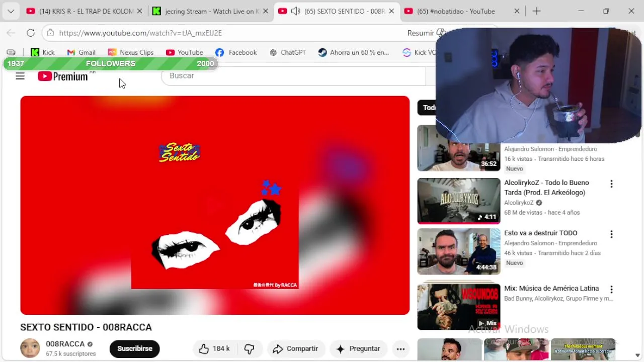Image resolution: width=644 pixels, height=362 pixels.
Task: Open the ChatGPT bookmark
Action: (288, 52)
